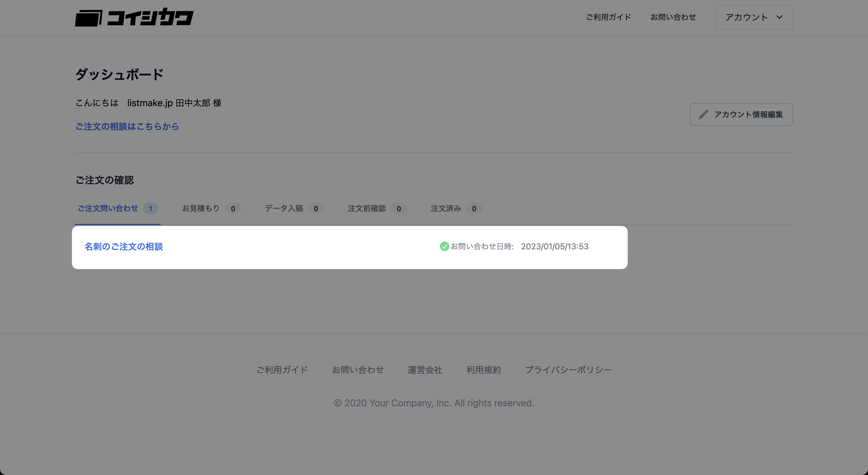868x475 pixels.
Task: Select the 注文前確認 tab
Action: 377,209
